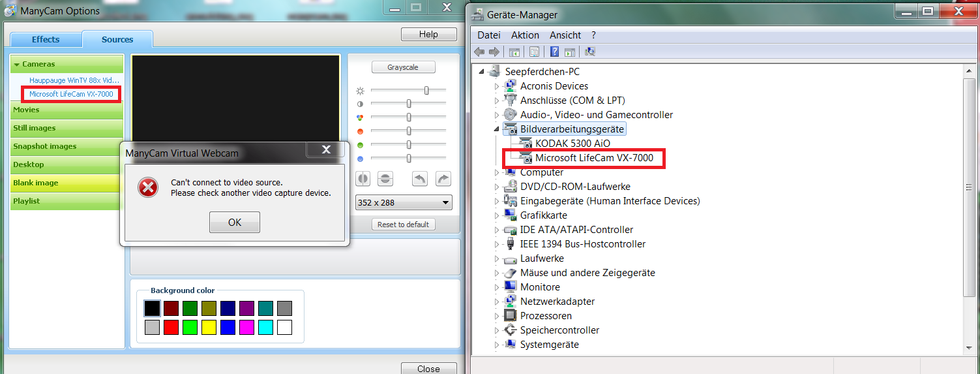Select Microsoft LifeCam VX-7000 in Geräte-Manager
980x374 pixels.
pyautogui.click(x=594, y=158)
